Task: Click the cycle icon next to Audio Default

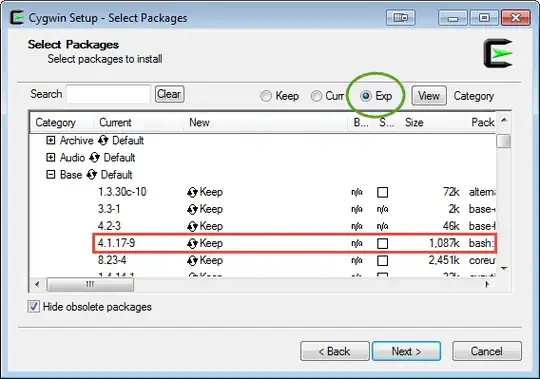Action: point(94,158)
